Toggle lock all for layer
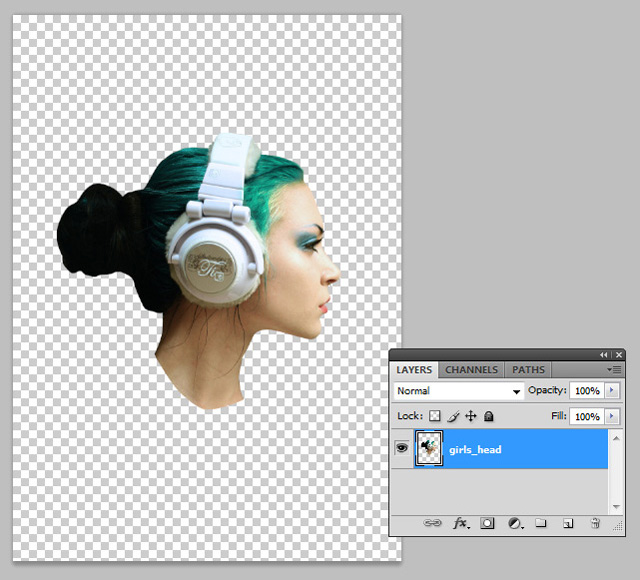Viewport: 640px width, 580px height. tap(489, 416)
